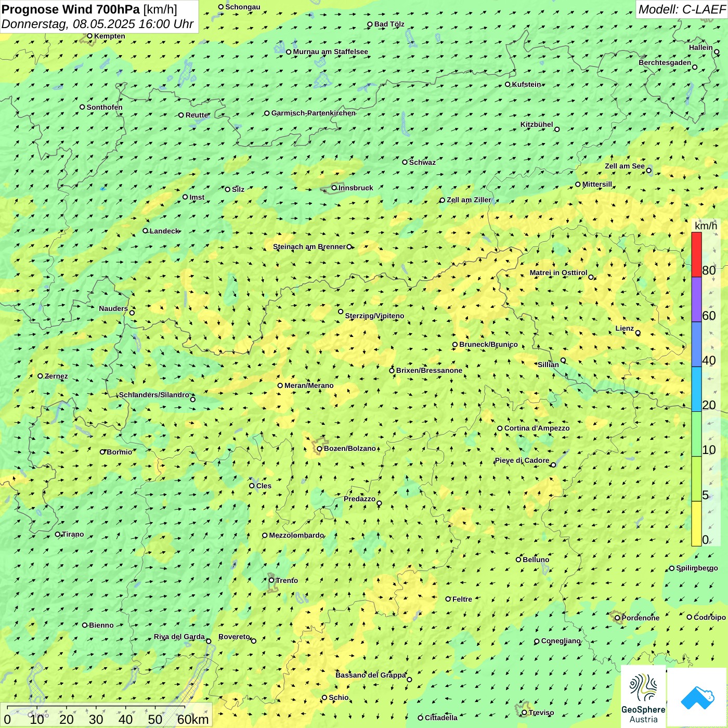The width and height of the screenshot is (728, 728).
Task: Click the 'km/h' label above the color legend
Action: (x=706, y=226)
